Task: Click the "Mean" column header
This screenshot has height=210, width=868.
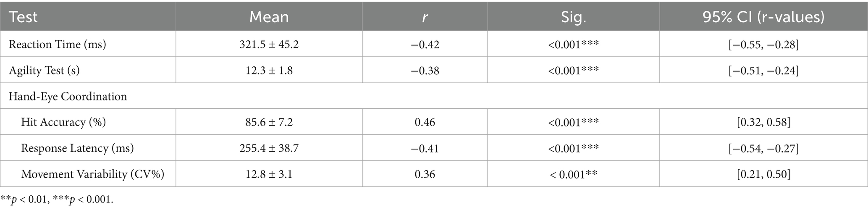Action: tap(269, 17)
